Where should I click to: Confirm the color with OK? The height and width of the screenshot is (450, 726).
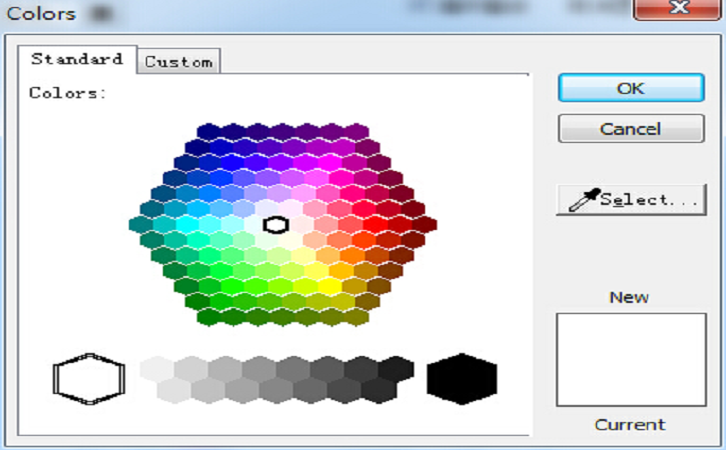[630, 88]
